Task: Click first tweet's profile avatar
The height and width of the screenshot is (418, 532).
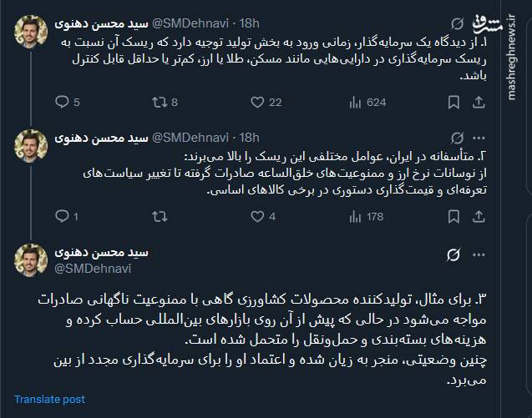Action: click(x=32, y=32)
